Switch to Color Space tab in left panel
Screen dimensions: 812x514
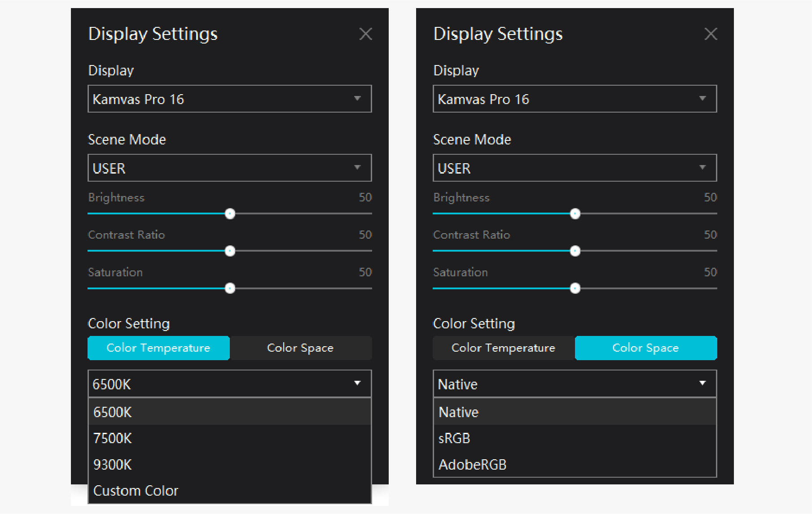point(300,348)
